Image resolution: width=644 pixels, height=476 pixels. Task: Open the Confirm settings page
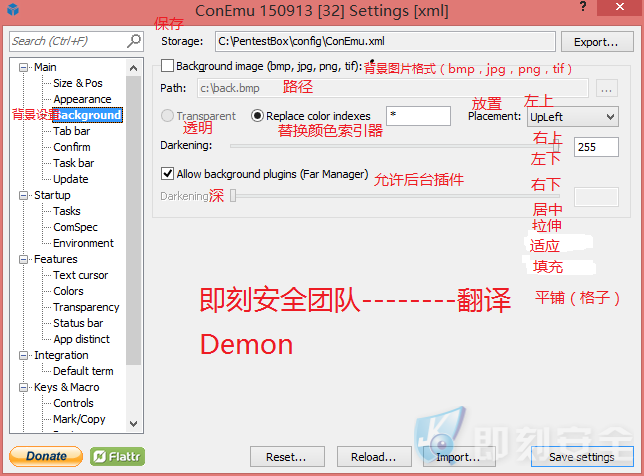[x=72, y=147]
